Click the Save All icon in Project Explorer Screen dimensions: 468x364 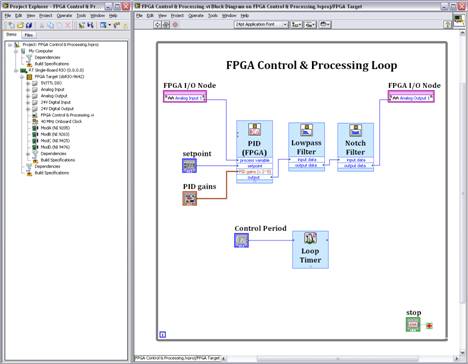pyautogui.click(x=29, y=25)
